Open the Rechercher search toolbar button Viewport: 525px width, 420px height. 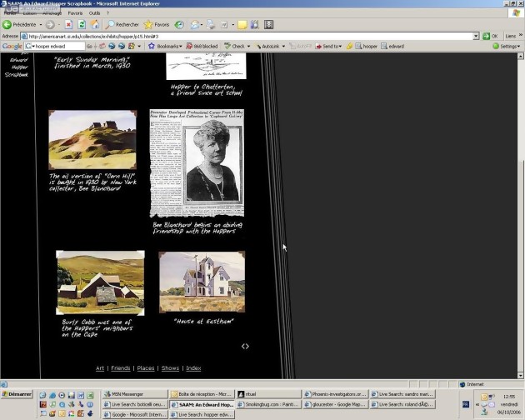(x=122, y=25)
